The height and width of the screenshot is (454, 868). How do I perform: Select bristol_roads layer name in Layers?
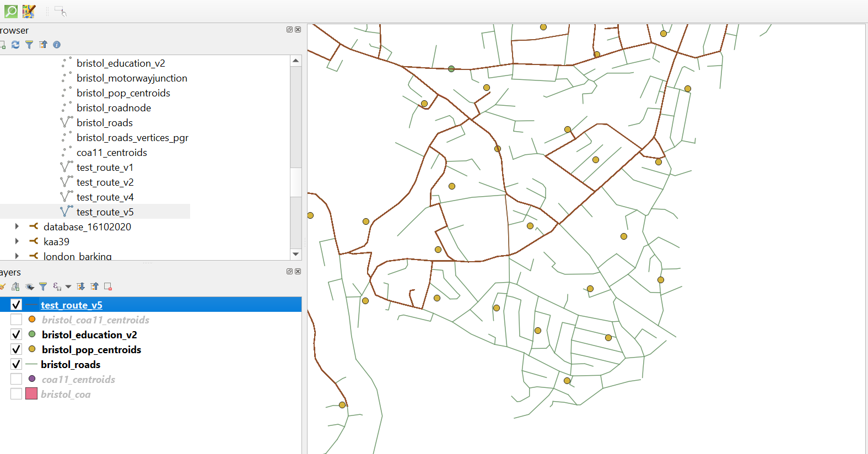click(71, 364)
